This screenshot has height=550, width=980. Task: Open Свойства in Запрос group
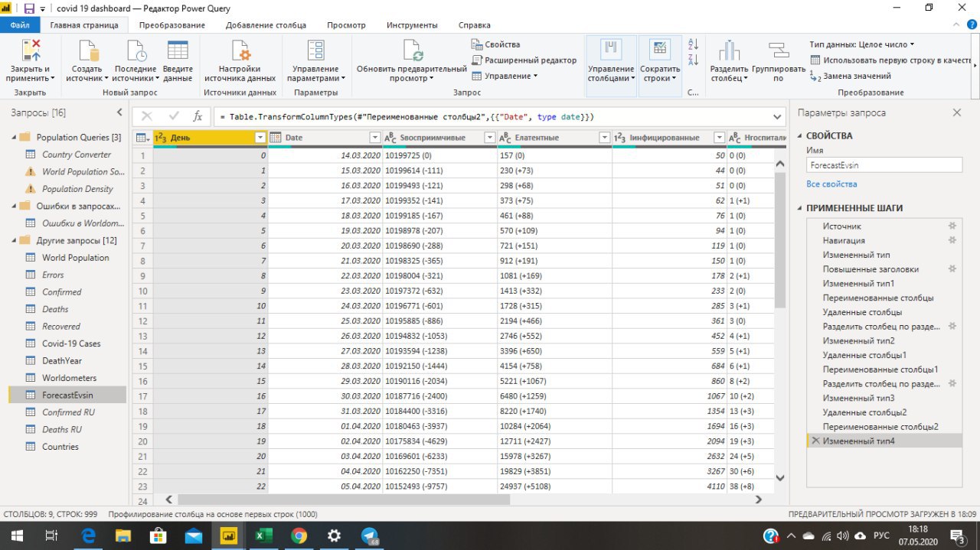coord(496,44)
